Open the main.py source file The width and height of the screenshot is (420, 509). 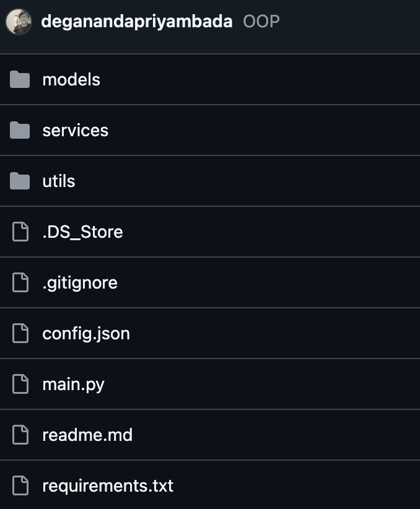point(73,384)
